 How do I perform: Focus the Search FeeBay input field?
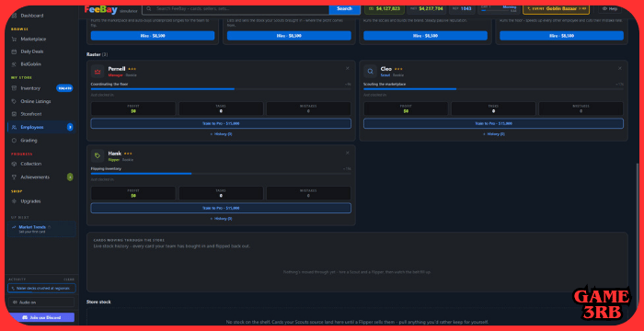pyautogui.click(x=236, y=8)
